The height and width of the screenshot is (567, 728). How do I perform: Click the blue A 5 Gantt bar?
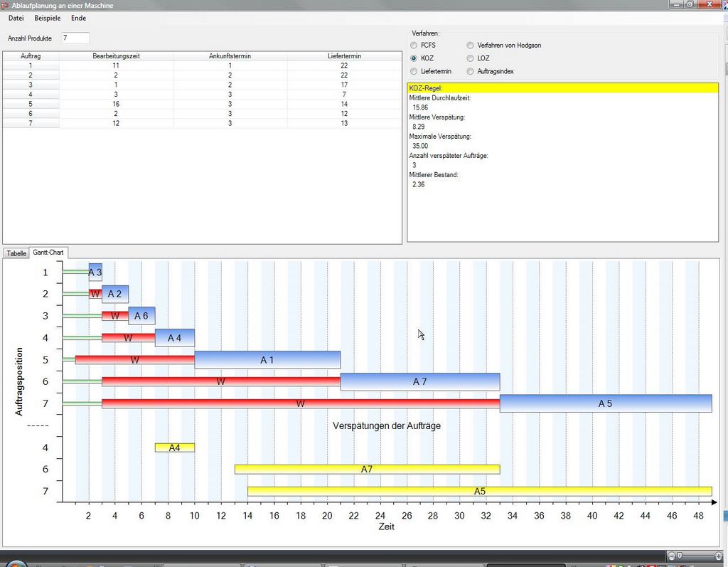click(x=605, y=403)
